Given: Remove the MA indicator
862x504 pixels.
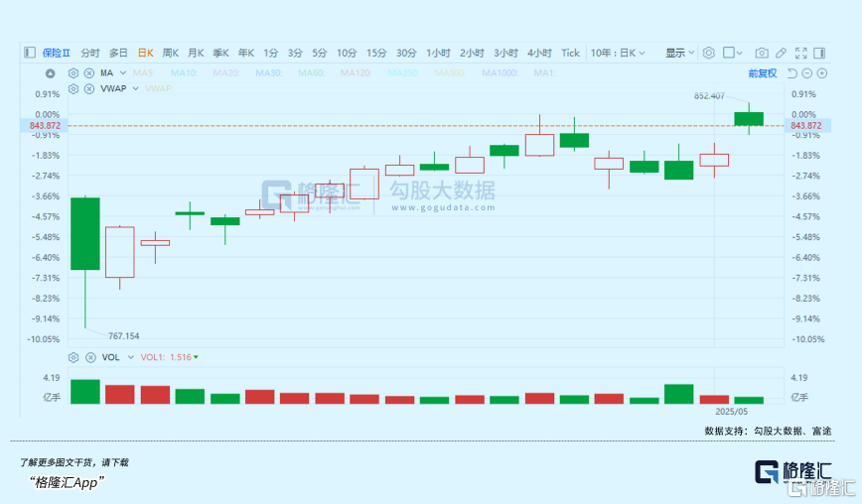Looking at the screenshot, I should click(x=89, y=73).
